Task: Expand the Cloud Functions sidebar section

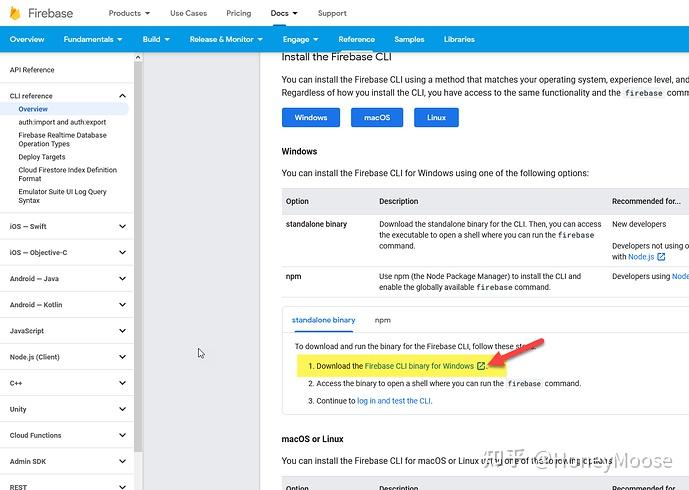Action: [x=122, y=435]
